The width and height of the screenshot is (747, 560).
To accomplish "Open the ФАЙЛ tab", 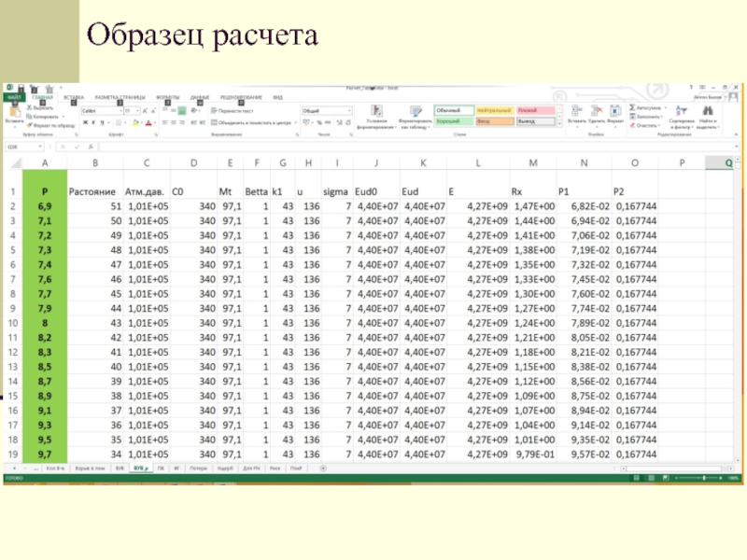I will click(14, 97).
